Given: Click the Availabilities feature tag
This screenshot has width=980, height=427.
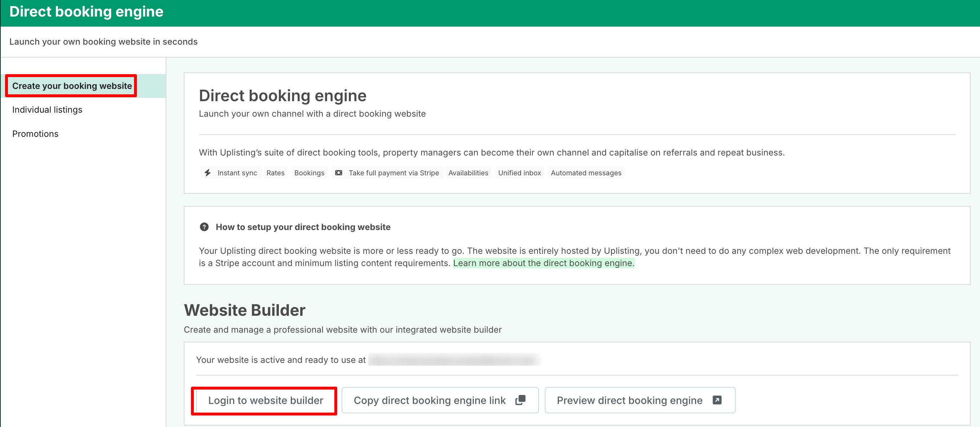Looking at the screenshot, I should click(x=468, y=172).
